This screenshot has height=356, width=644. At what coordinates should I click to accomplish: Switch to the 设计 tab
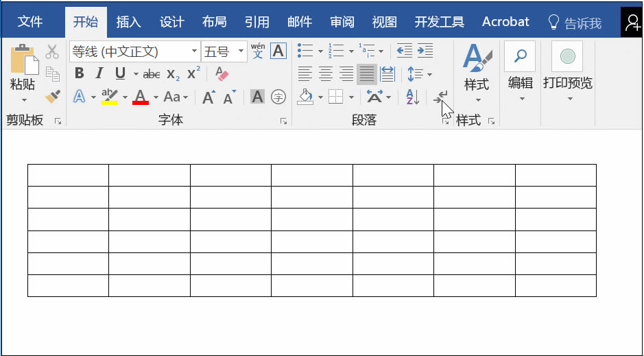click(x=171, y=22)
